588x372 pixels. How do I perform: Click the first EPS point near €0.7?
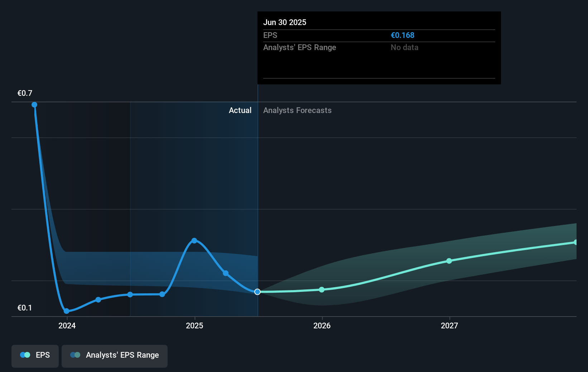click(34, 105)
